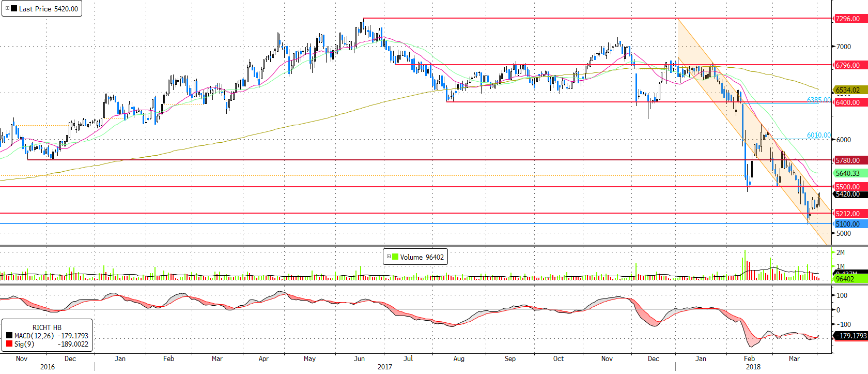
Task: Expand the Last Price legend box
Action: [7, 8]
